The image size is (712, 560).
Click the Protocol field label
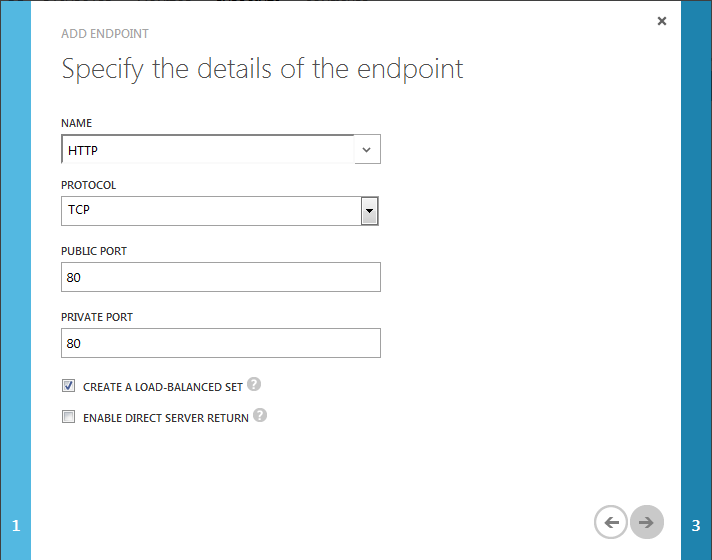point(89,185)
